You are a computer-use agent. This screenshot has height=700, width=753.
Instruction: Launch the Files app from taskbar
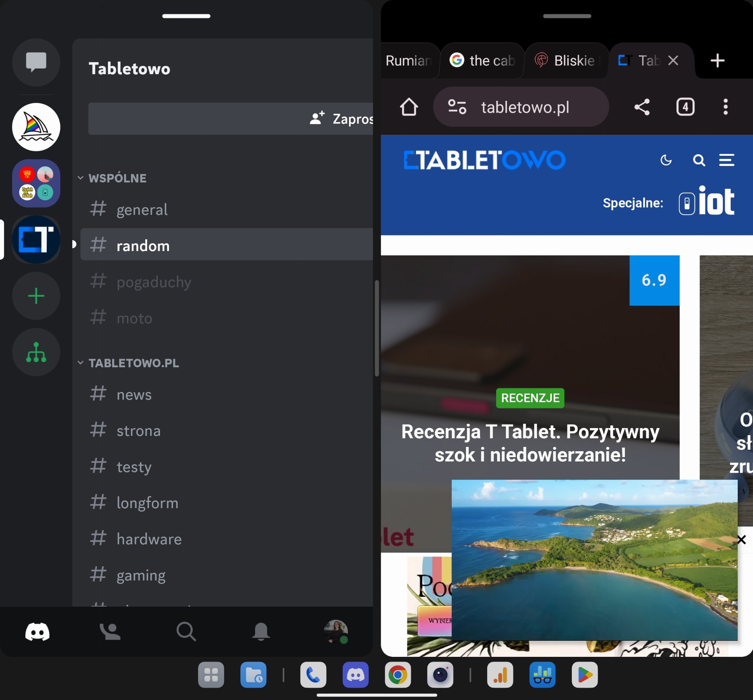click(253, 675)
